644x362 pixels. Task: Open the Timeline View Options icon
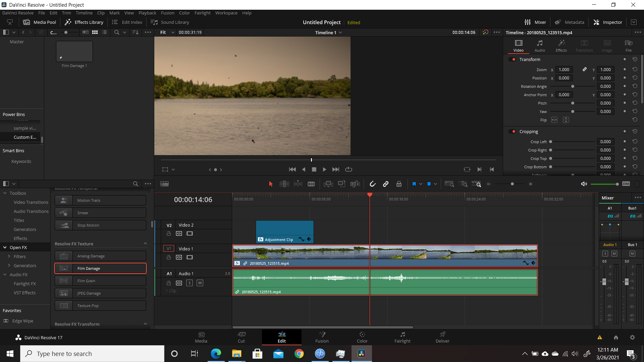(x=164, y=184)
